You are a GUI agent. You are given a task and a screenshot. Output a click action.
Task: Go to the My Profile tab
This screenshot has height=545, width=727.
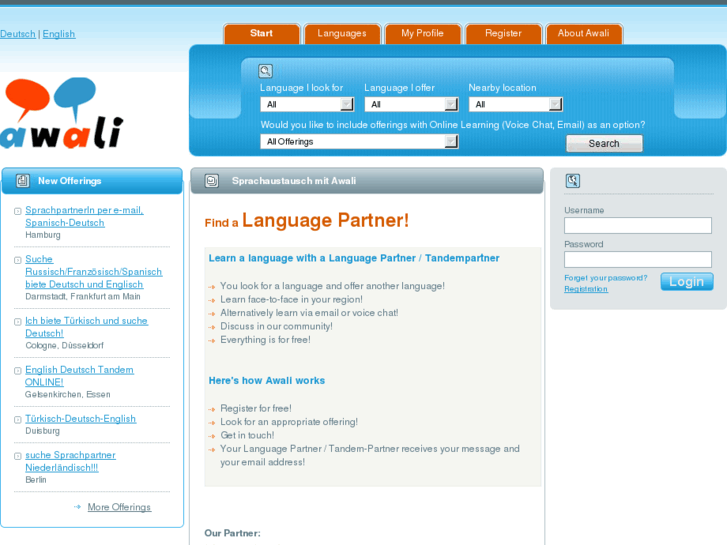coord(422,33)
